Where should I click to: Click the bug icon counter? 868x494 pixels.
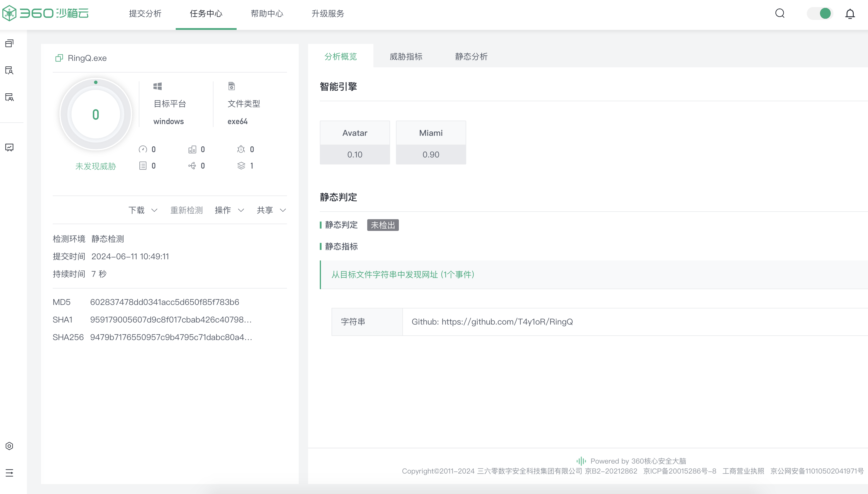click(241, 149)
